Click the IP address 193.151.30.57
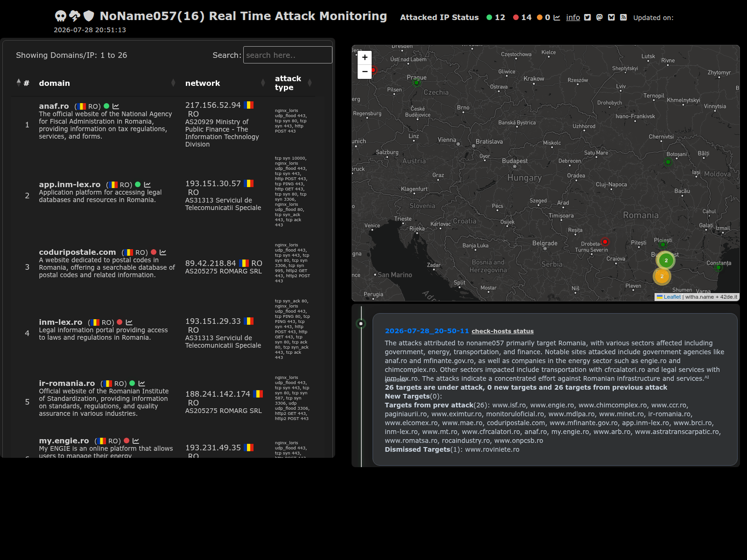Viewport: 747px width, 560px height. [213, 184]
